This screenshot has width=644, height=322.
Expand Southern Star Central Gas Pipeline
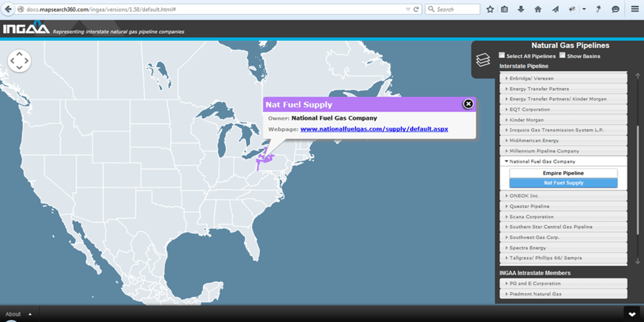(x=563, y=227)
